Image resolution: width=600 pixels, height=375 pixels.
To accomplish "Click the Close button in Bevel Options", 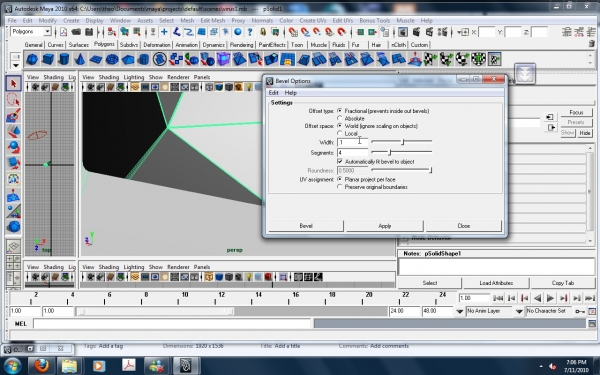I will click(x=463, y=226).
